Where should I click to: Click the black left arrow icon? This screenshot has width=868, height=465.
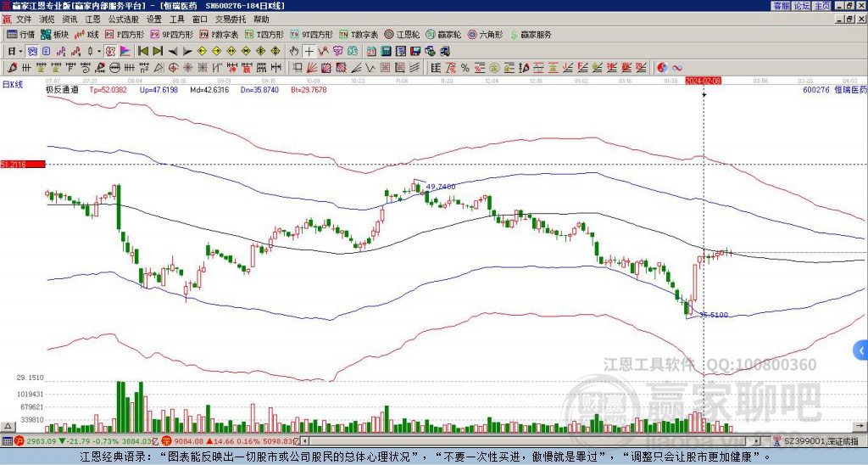[x=173, y=52]
